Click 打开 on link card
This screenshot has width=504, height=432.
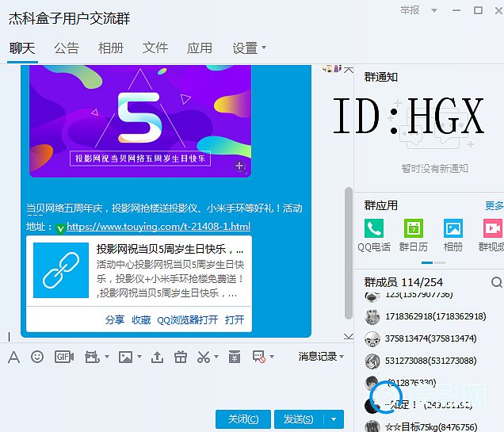(x=235, y=320)
